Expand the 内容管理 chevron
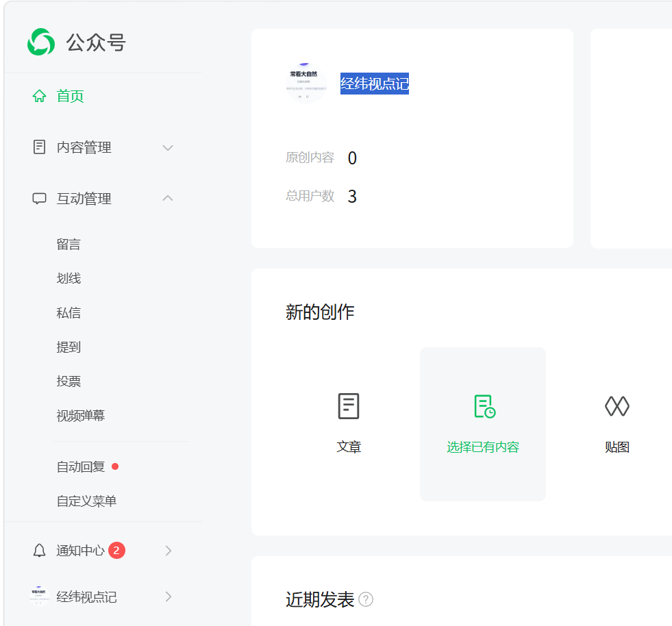The height and width of the screenshot is (626, 672). pos(168,148)
